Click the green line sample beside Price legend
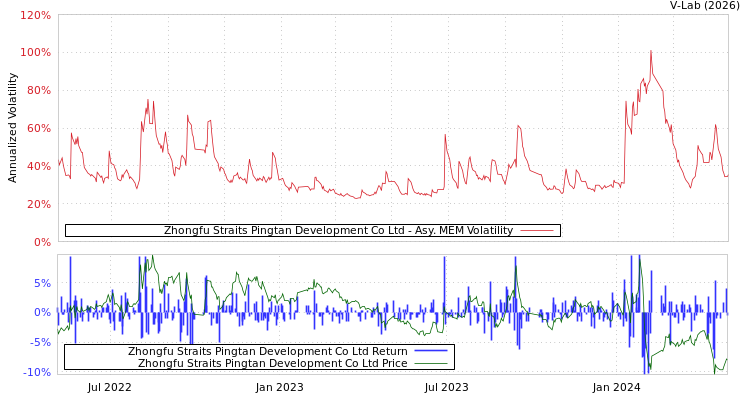Viewport: 750px width, 400px height. coord(431,364)
